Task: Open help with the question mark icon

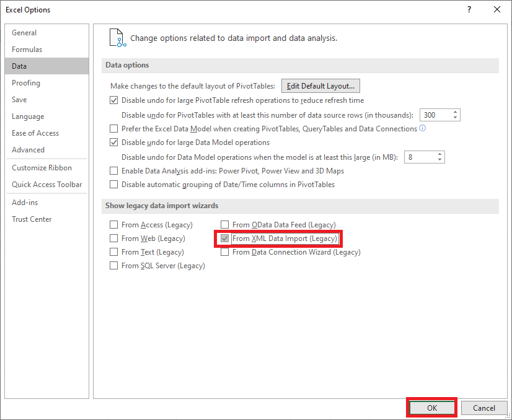Action: click(x=469, y=9)
